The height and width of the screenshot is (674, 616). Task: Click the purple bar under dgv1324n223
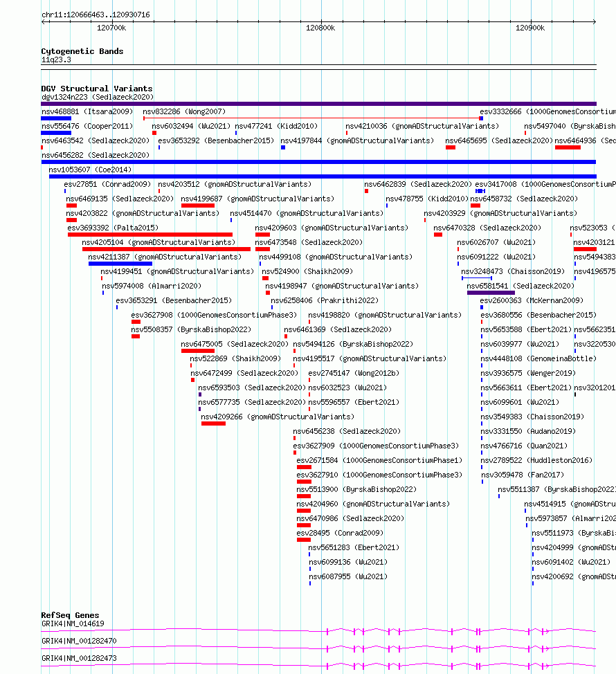tap(319, 104)
